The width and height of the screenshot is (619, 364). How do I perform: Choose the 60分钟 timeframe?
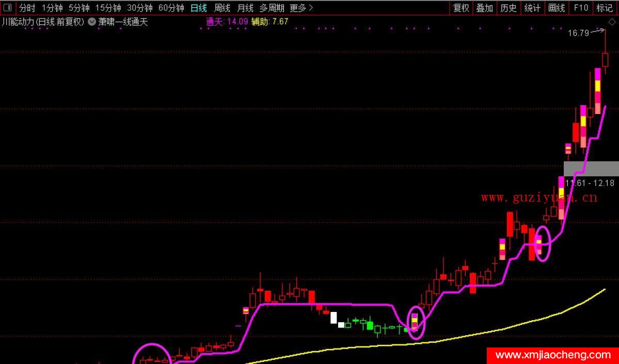tap(171, 8)
